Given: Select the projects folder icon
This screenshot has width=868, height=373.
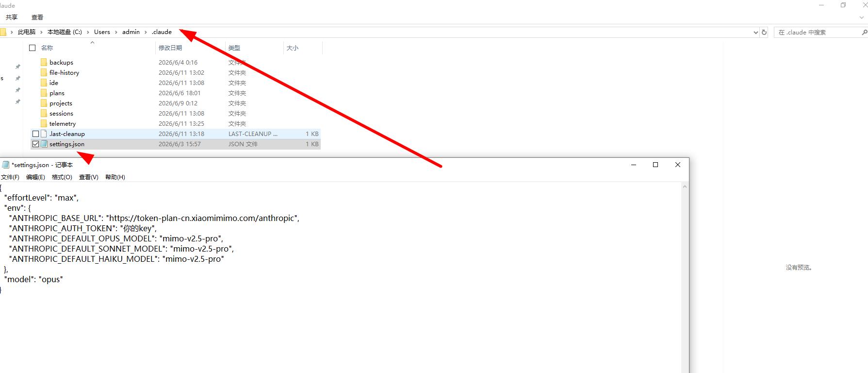Looking at the screenshot, I should (x=44, y=103).
